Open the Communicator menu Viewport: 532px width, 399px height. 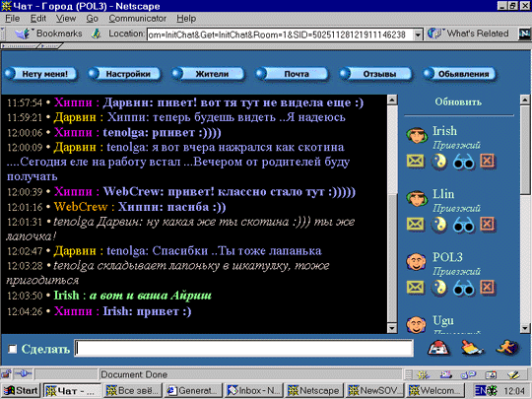[x=137, y=19]
